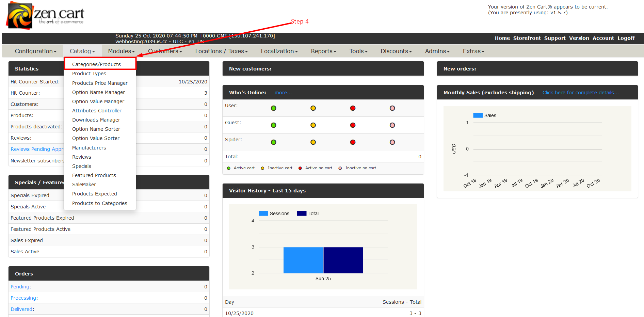Click the dark blue Total legend swatch
This screenshot has height=317, width=644.
(x=302, y=213)
